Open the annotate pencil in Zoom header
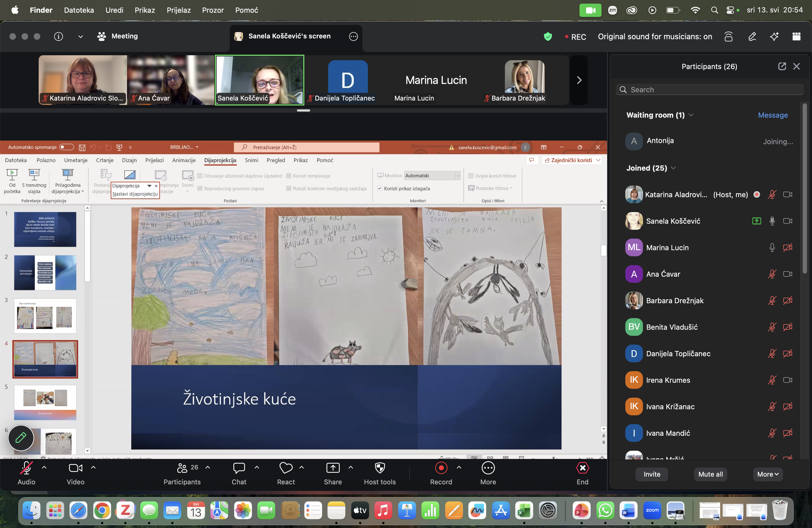This screenshot has width=812, height=528. (752, 36)
